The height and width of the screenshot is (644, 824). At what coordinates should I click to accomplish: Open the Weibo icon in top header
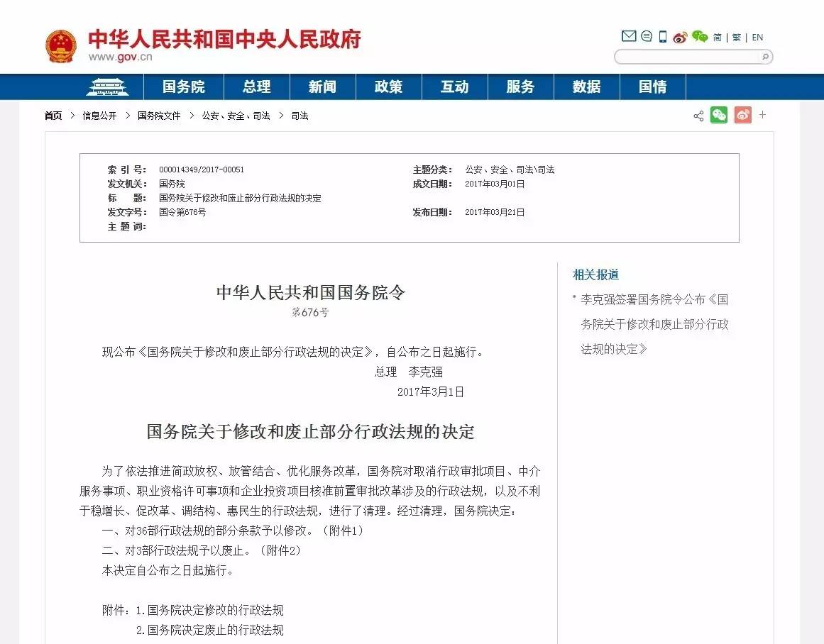(x=681, y=38)
